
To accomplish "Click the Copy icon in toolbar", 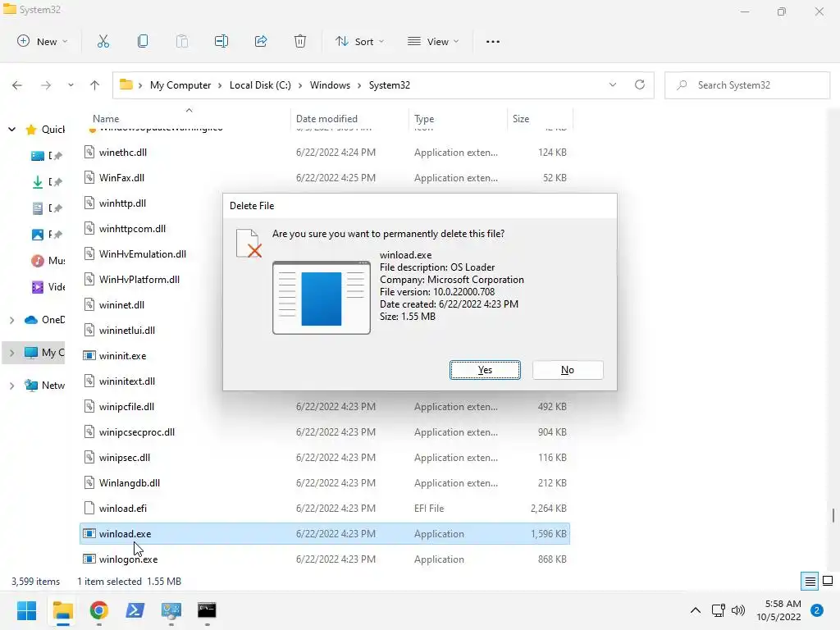I will pyautogui.click(x=143, y=41).
